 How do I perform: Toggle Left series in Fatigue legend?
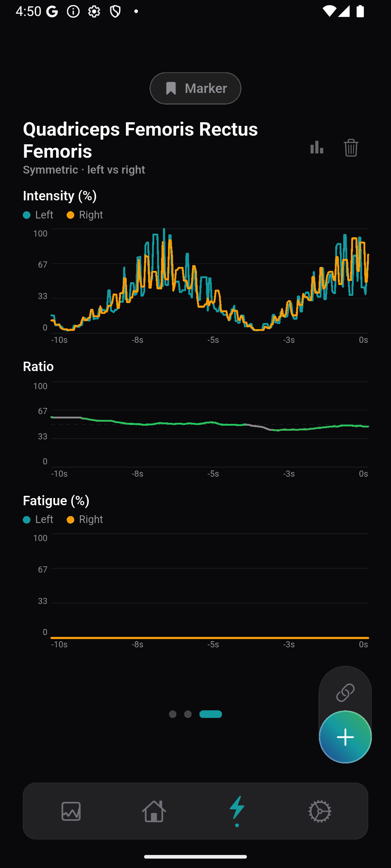point(38,519)
